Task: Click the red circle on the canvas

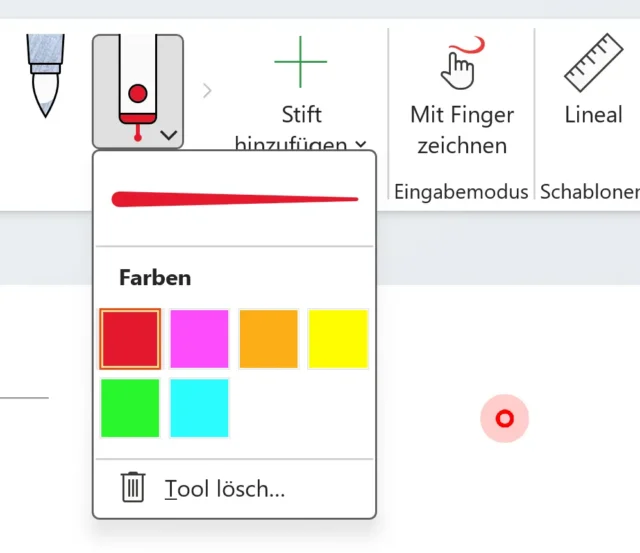Action: point(505,419)
